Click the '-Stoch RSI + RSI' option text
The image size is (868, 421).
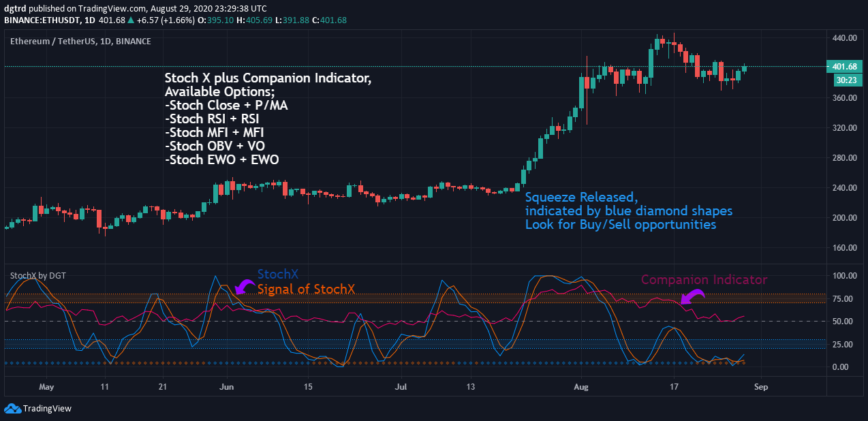[212, 119]
